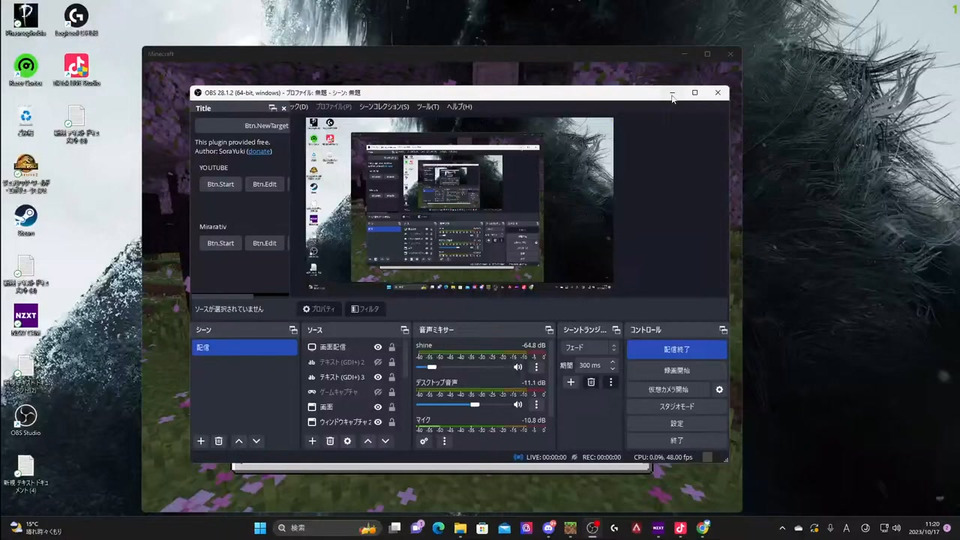Open the フェード transition dropdown

(590, 348)
